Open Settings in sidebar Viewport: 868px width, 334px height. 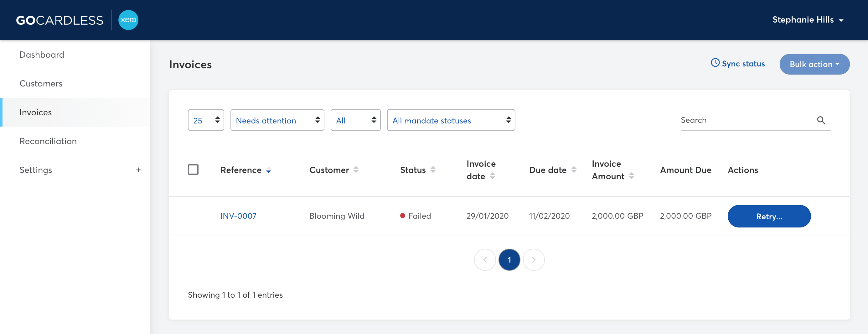click(x=36, y=170)
